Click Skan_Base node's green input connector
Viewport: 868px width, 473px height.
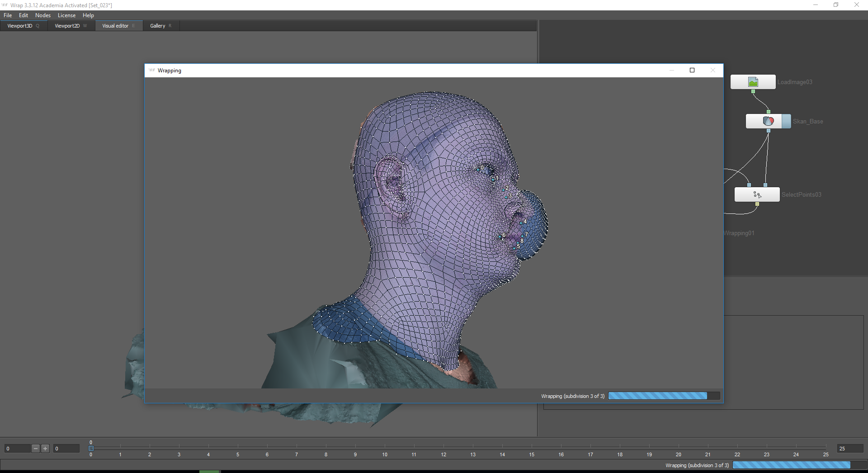coord(768,112)
